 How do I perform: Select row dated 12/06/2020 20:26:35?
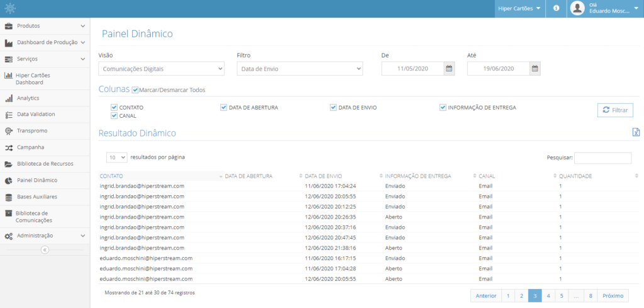point(369,217)
